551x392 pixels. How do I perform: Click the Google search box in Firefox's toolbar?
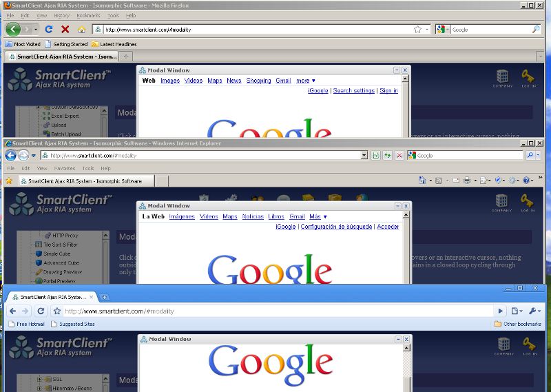(489, 30)
